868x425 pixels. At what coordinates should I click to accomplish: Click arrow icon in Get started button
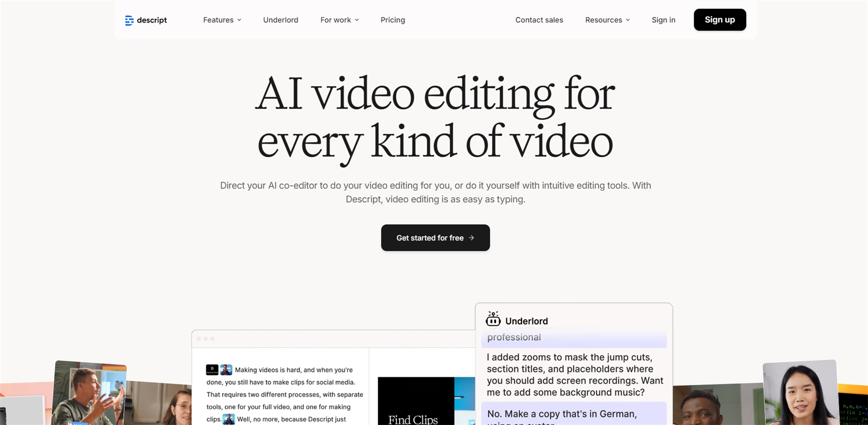[x=472, y=238]
